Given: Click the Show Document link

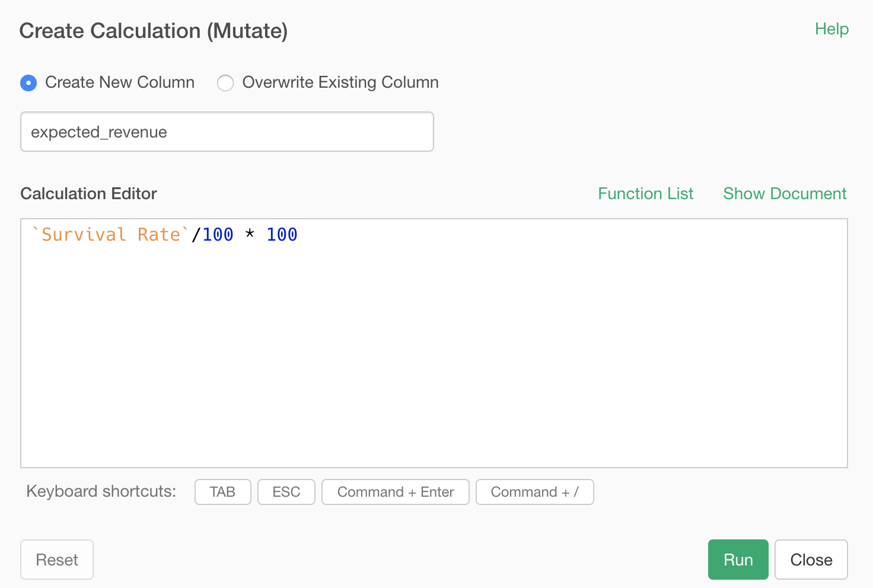Looking at the screenshot, I should (x=785, y=194).
